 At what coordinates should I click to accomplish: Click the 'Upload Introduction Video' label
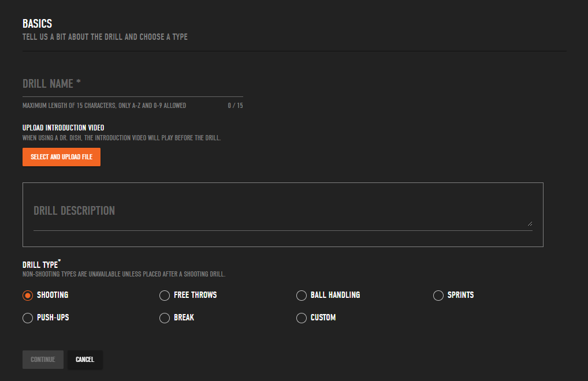point(64,128)
